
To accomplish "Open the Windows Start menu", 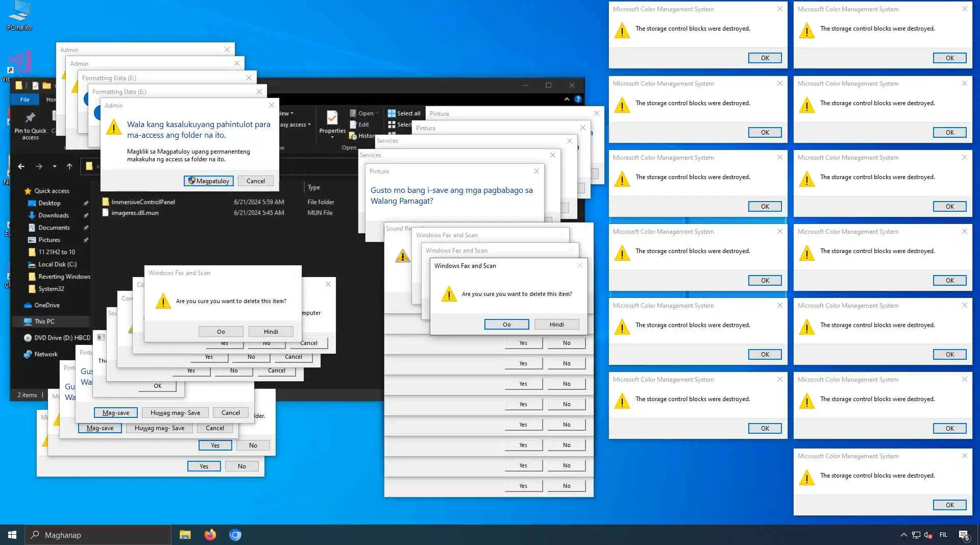I will pyautogui.click(x=12, y=535).
